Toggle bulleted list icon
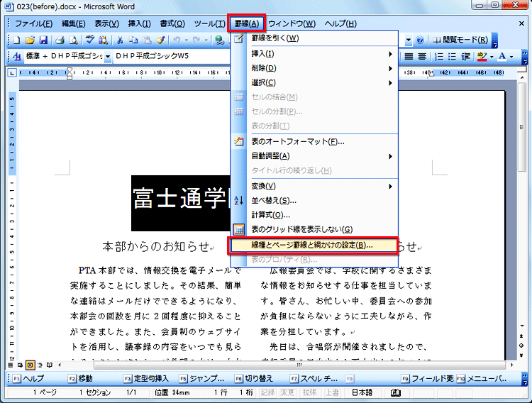Image resolution: width=532 pixels, height=403 pixels. (452, 56)
